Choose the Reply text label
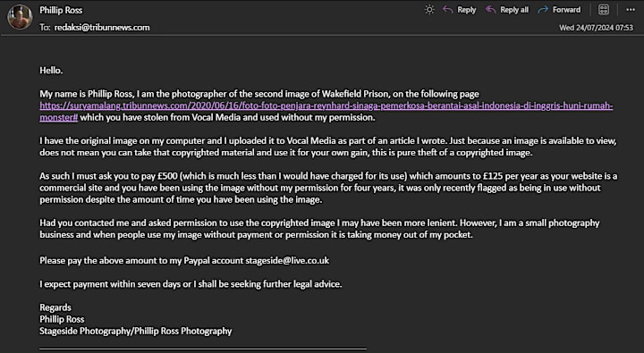The image size is (644, 353). click(467, 10)
